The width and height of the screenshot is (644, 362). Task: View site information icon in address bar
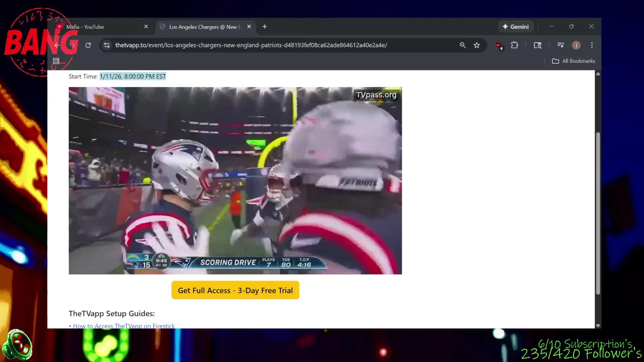point(107,45)
